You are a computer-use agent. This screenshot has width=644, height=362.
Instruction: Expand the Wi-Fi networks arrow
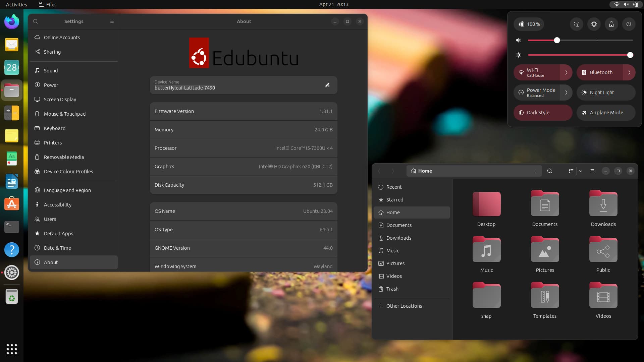(566, 72)
